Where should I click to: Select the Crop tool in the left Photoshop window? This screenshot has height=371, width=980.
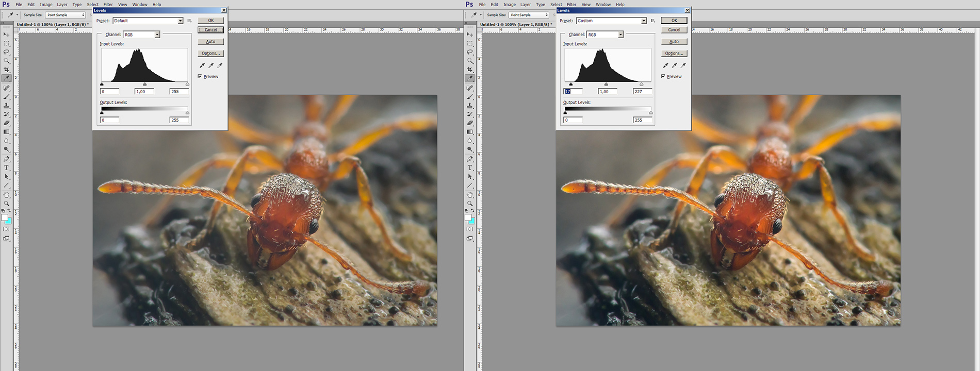[x=7, y=70]
